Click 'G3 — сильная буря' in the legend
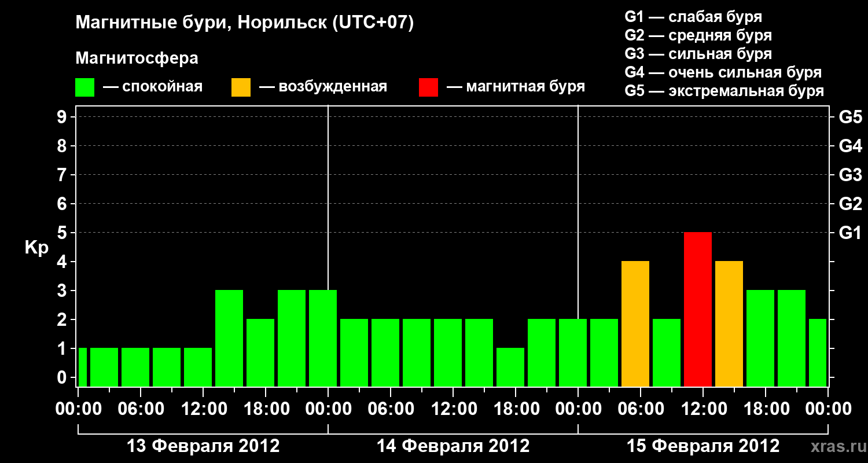The height and width of the screenshot is (463, 868). click(698, 54)
